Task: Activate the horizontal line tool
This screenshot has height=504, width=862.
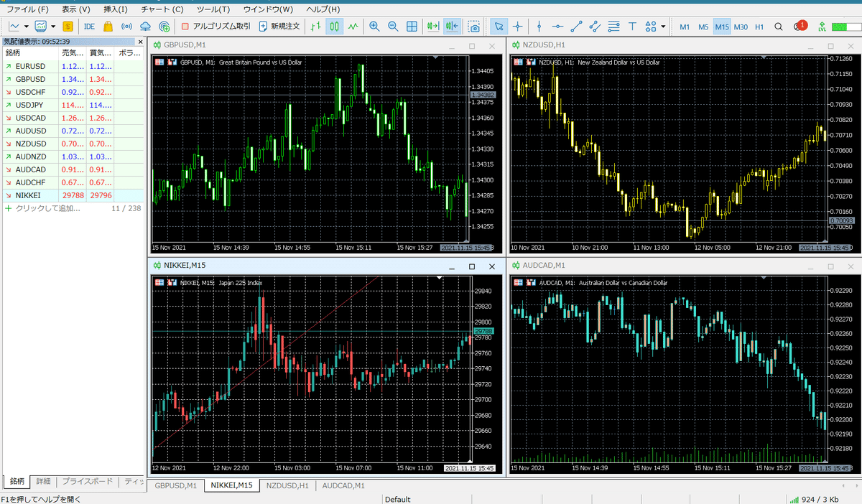Action: pos(557,27)
